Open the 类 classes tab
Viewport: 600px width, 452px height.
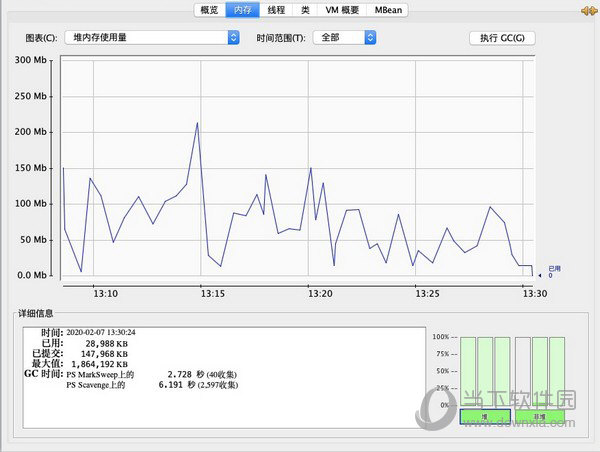point(305,10)
